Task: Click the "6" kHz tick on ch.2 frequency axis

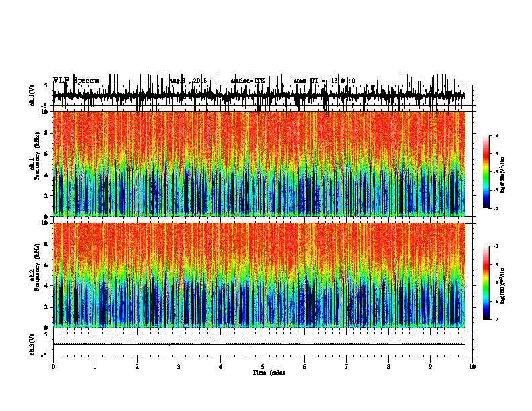Action: pos(47,265)
